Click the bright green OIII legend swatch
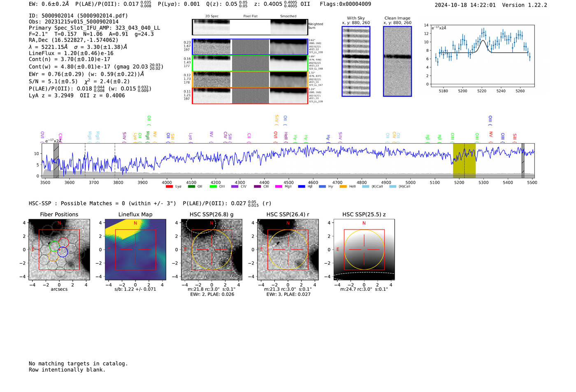The image size is (576, 392). pos(213,187)
